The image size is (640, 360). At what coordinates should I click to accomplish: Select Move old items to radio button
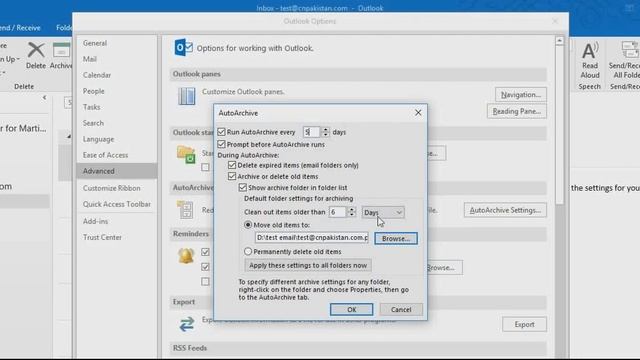point(248,224)
